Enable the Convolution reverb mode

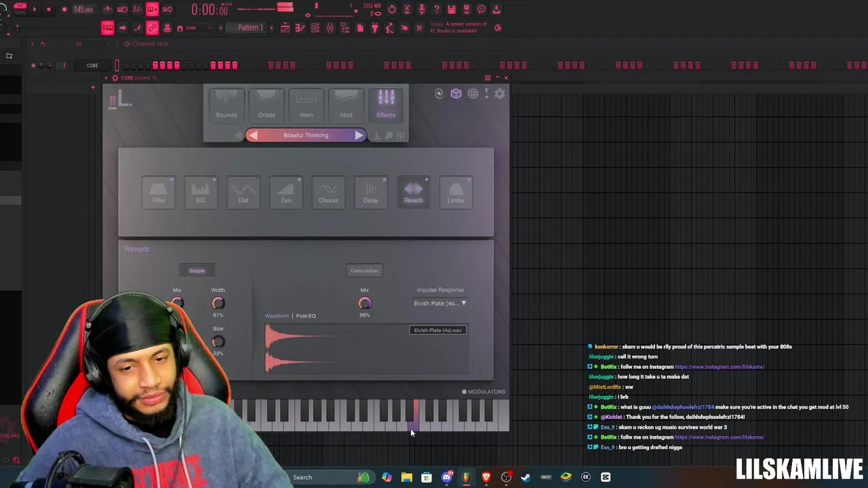[364, 270]
